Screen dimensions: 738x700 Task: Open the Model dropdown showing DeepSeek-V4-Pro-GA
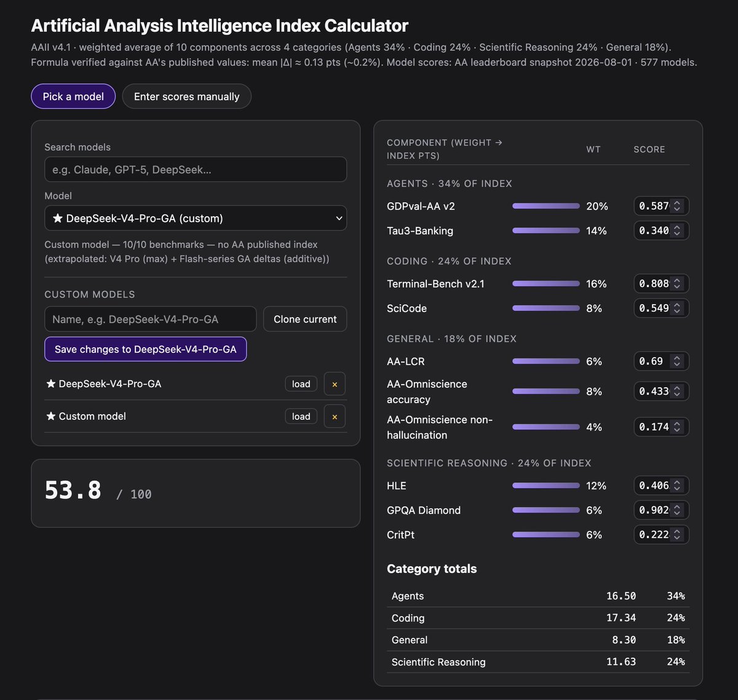tap(196, 218)
